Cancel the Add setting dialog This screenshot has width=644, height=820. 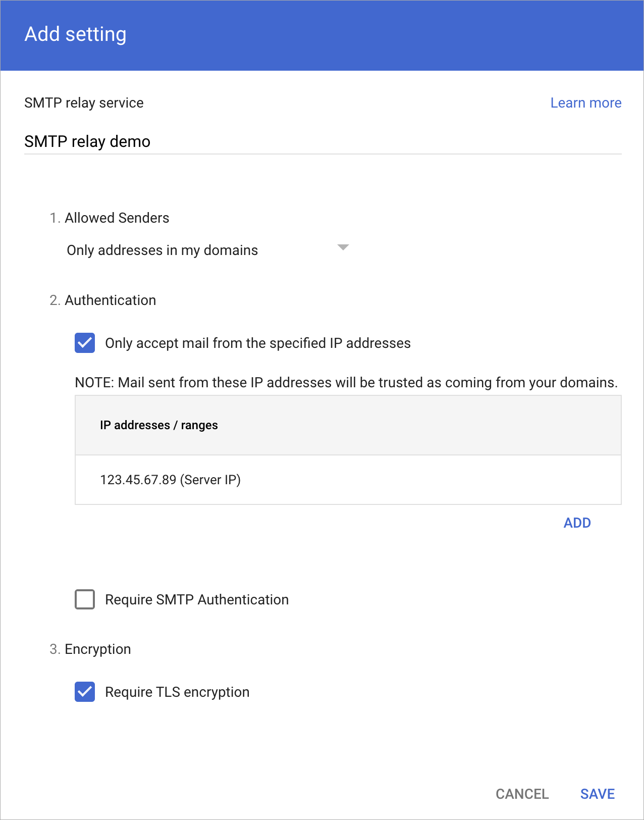pyautogui.click(x=522, y=794)
